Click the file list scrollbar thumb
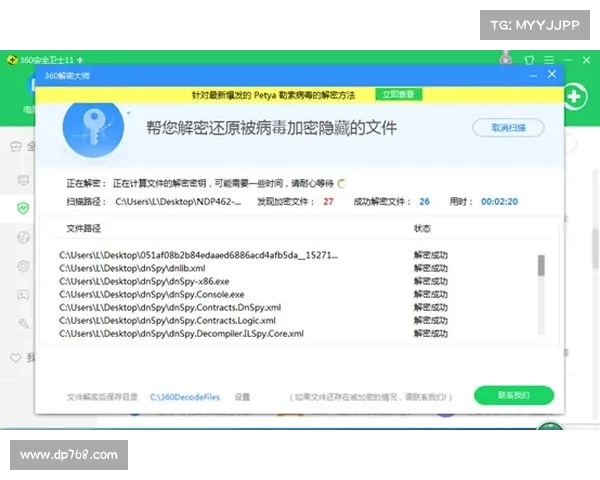This screenshot has width=600, height=480. click(541, 265)
